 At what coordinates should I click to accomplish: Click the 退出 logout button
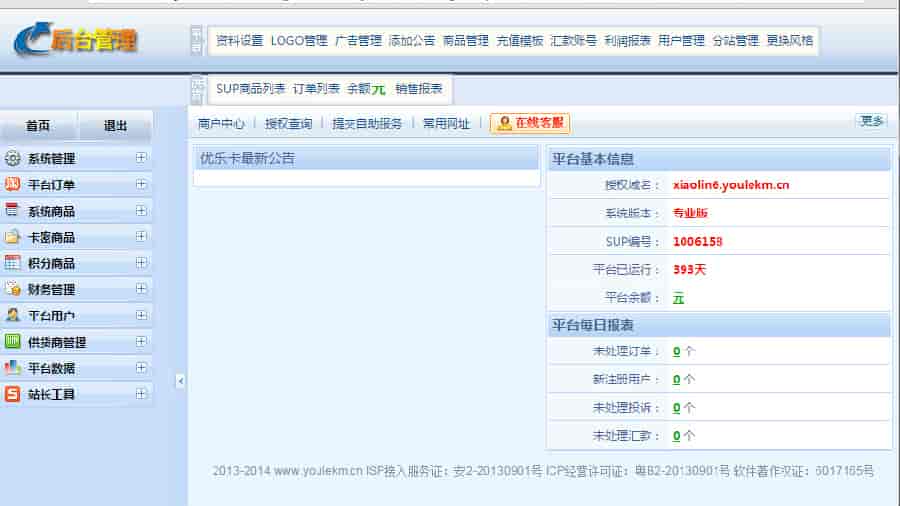(116, 126)
